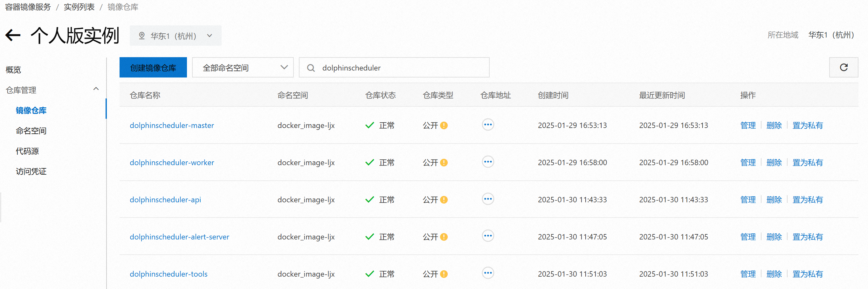Click 置为私有 for dolphinscheduler-tools
Screen dimensions: 868x289
tap(808, 274)
